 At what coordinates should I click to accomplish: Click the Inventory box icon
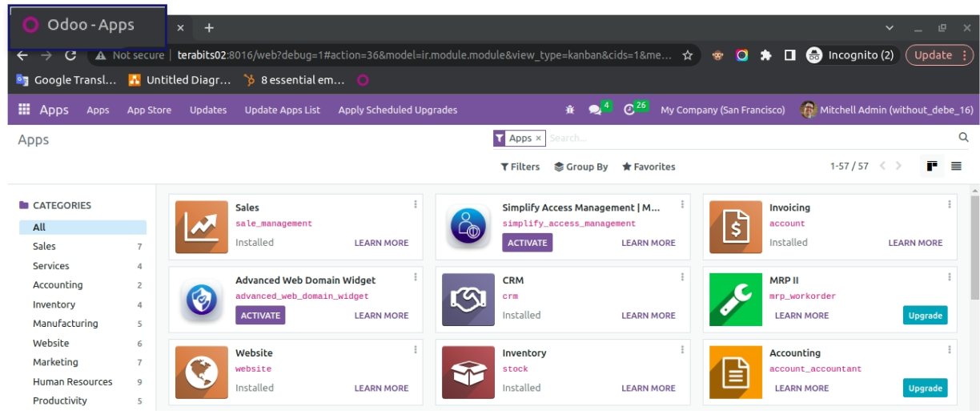pos(468,373)
